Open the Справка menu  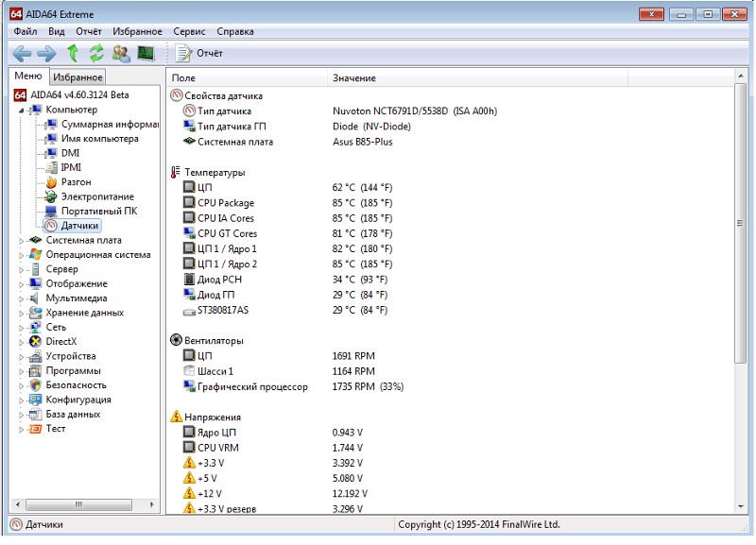[x=235, y=31]
